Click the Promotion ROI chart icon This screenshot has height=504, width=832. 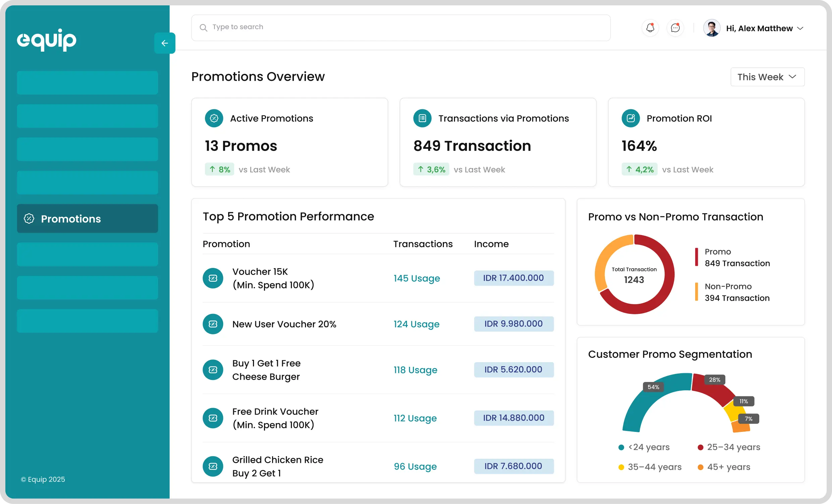[x=630, y=118]
